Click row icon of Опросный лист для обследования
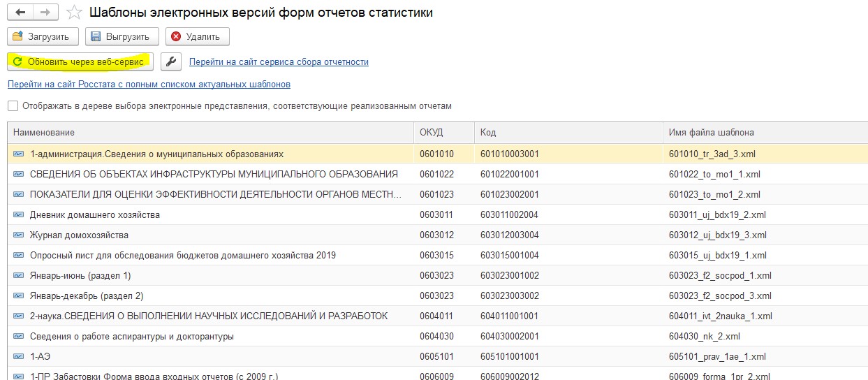868x380 pixels. pyautogui.click(x=19, y=255)
